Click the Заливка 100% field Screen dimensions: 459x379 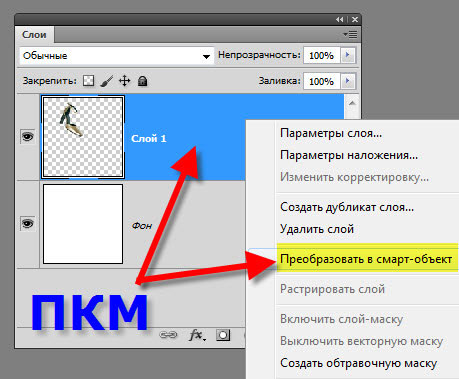(322, 81)
